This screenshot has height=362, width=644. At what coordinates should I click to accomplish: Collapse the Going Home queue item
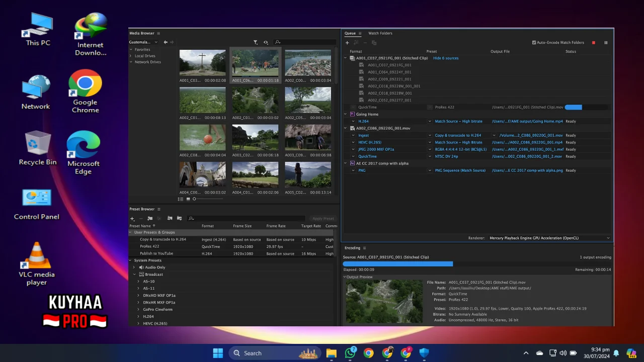[x=346, y=114]
